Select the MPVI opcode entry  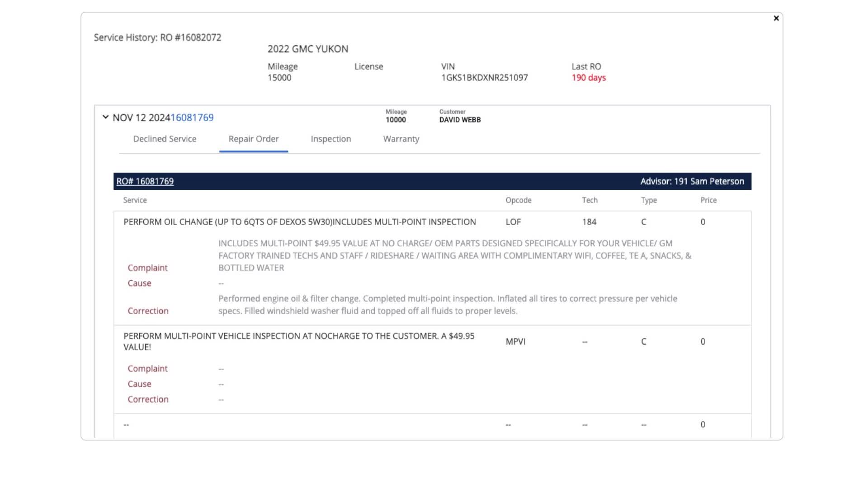click(x=515, y=342)
